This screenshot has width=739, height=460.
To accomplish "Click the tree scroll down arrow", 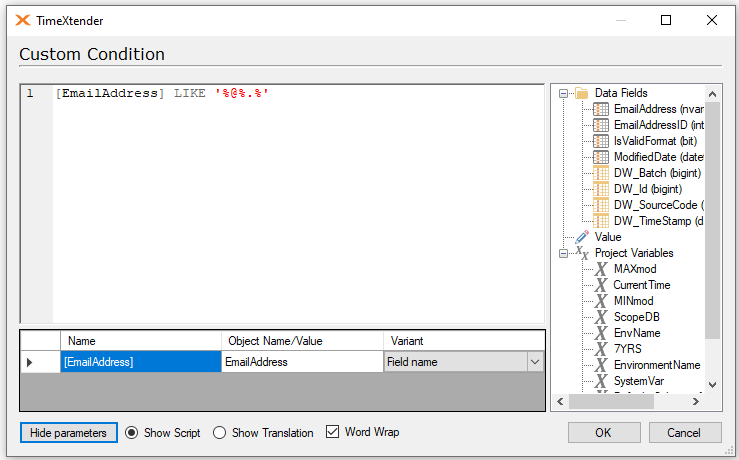I will pos(713,385).
